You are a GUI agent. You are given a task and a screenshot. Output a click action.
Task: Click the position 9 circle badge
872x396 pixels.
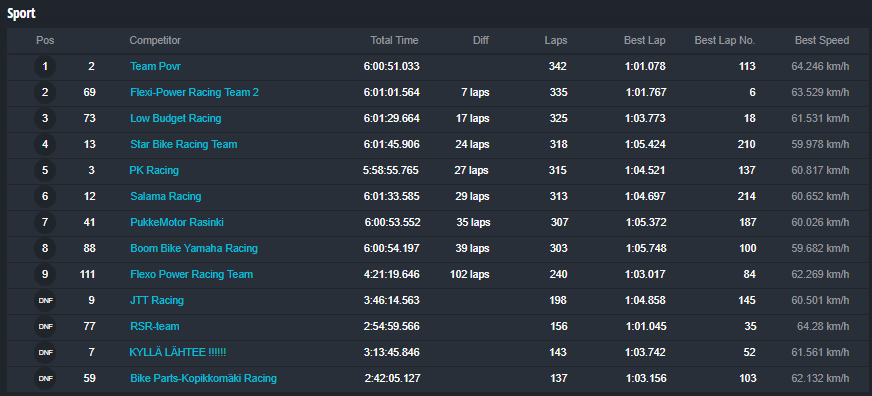[45, 275]
